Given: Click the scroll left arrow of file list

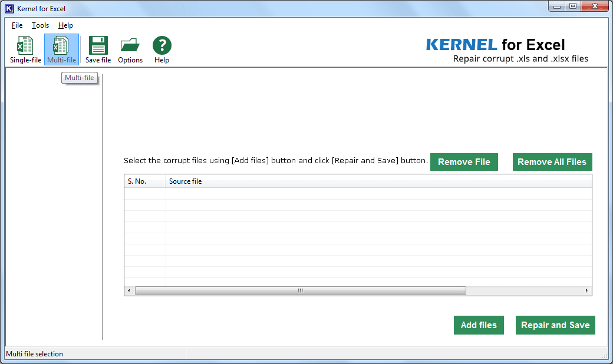Looking at the screenshot, I should tap(130, 290).
